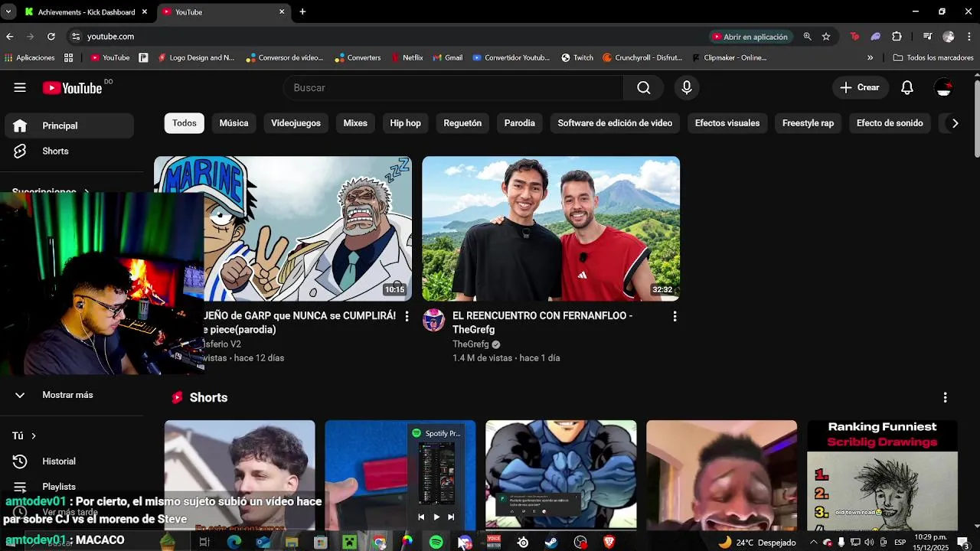Skip to next track in Spotify preview
The height and width of the screenshot is (551, 980).
tap(451, 517)
